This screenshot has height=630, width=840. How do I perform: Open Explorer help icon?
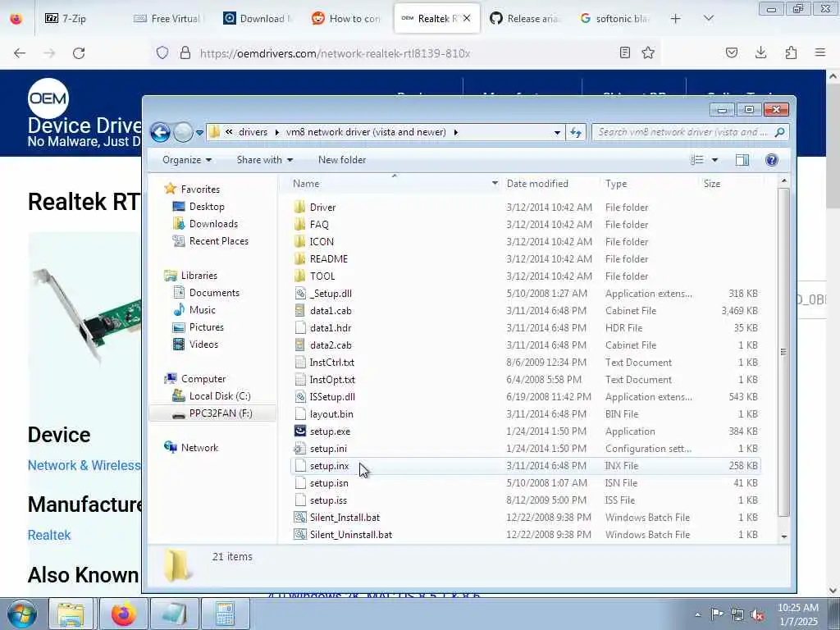coord(771,160)
